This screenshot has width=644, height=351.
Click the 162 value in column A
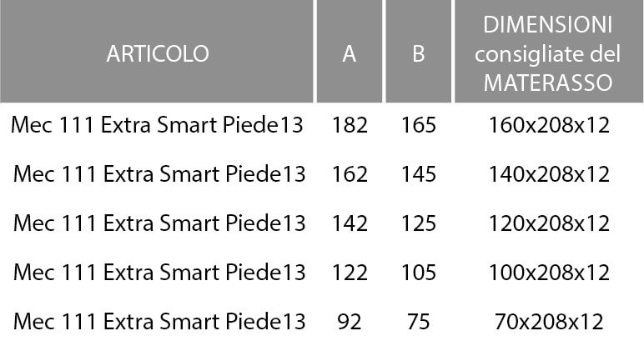[x=350, y=173]
